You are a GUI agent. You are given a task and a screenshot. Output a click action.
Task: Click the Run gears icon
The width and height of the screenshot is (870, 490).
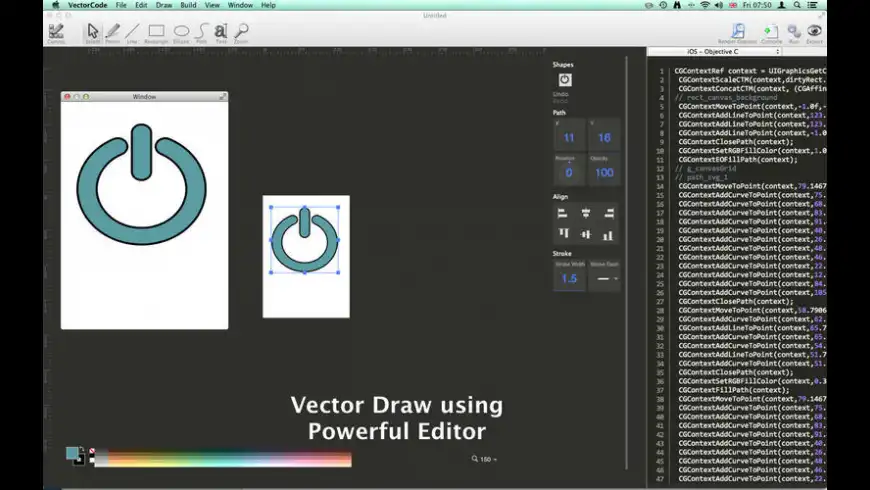pos(794,33)
